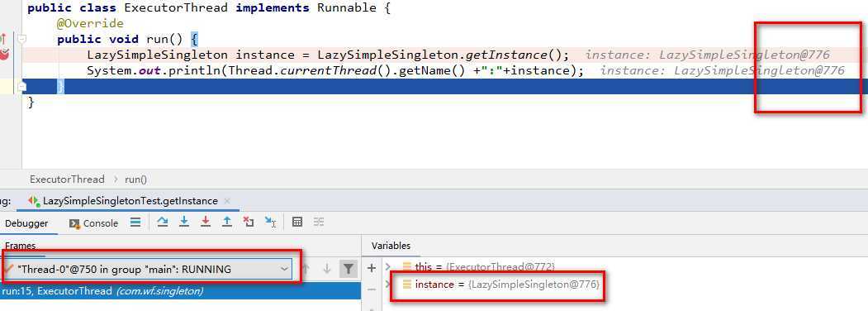Expand the 'instance' variable node
Image resolution: width=868 pixels, height=311 pixels.
(388, 285)
